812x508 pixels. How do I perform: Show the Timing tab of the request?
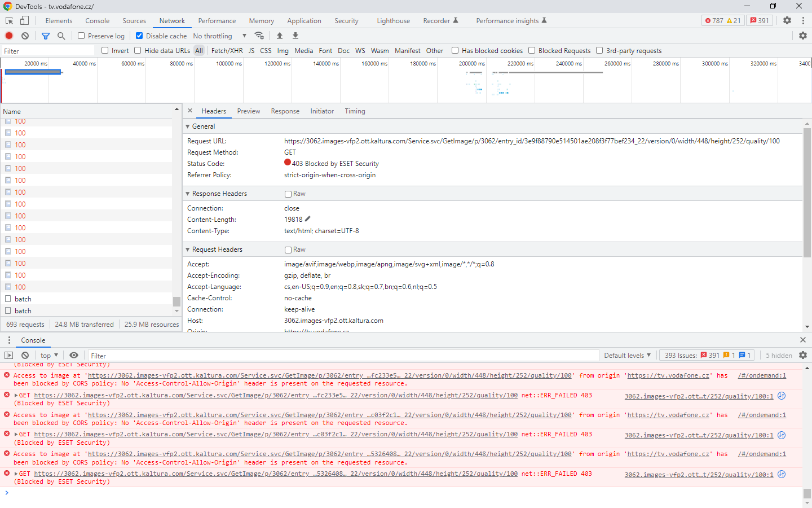(x=355, y=111)
